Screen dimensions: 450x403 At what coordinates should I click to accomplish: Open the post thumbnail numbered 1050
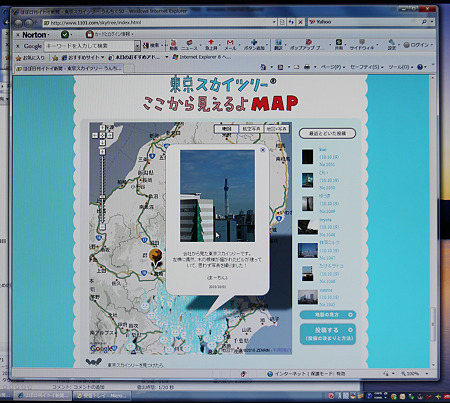307,180
